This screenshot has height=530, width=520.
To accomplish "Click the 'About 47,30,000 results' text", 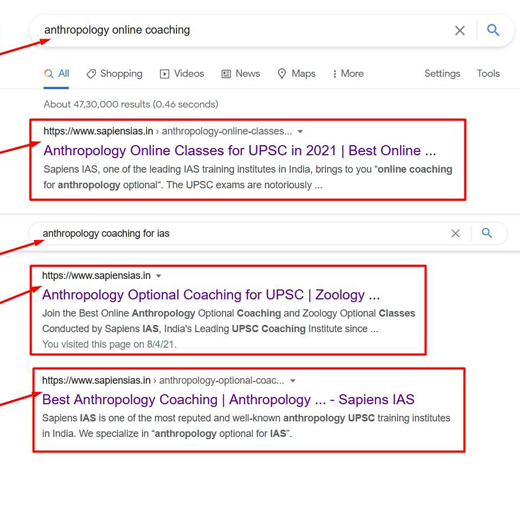I will click(131, 104).
